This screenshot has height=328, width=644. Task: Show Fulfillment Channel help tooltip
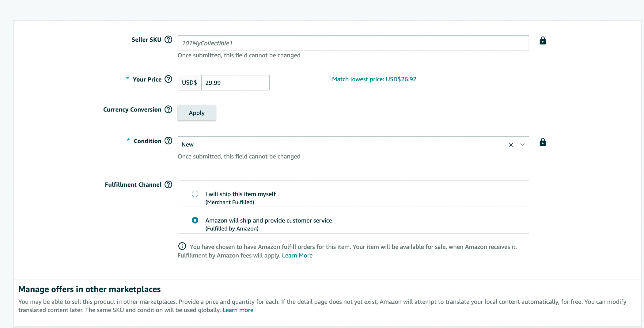click(169, 185)
